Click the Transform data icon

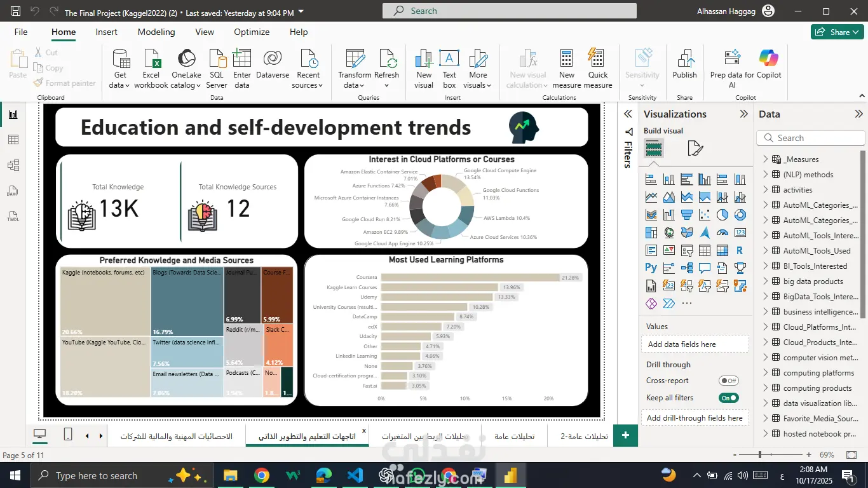[x=355, y=68]
